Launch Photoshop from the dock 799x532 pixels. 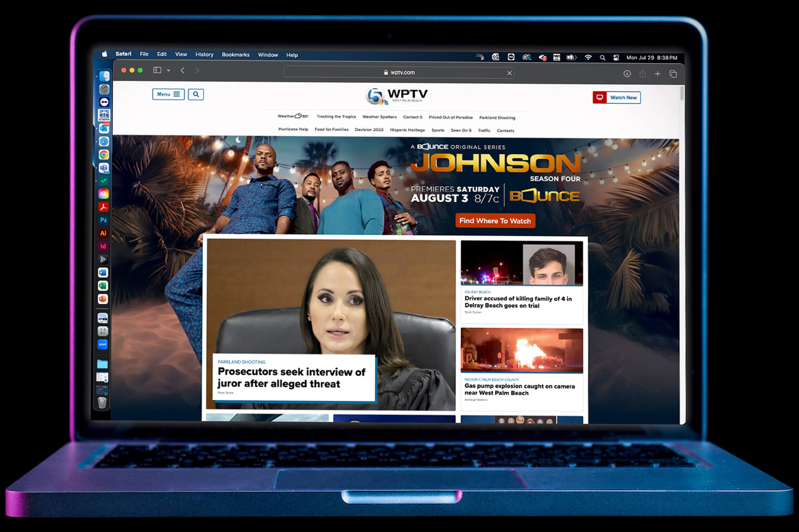pyautogui.click(x=104, y=220)
